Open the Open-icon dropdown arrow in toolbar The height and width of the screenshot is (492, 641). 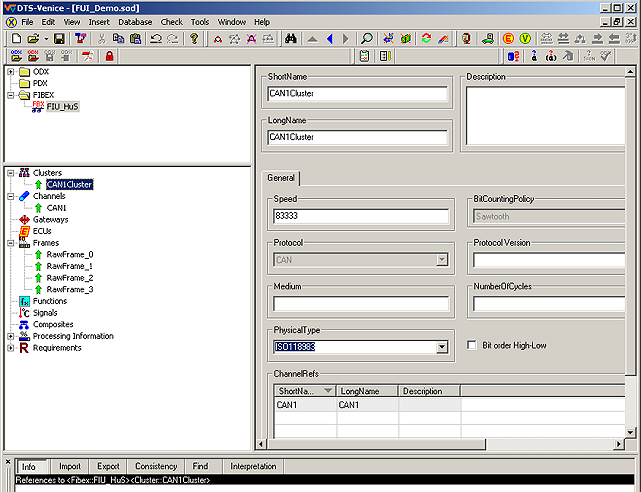click(46, 39)
